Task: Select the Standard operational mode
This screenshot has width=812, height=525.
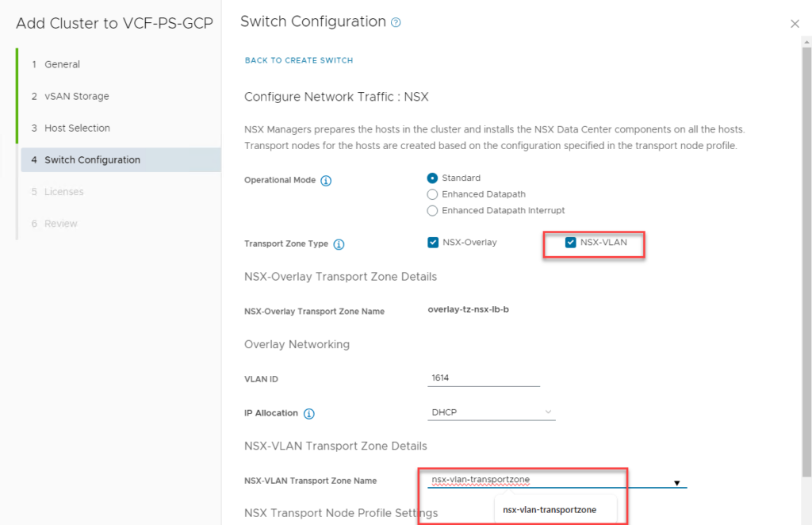Action: [433, 178]
